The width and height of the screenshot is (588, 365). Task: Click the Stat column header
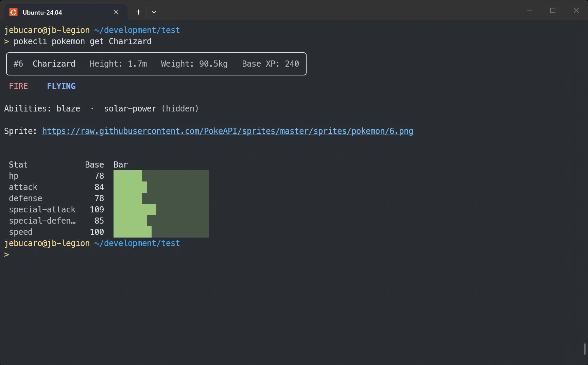tap(18, 164)
